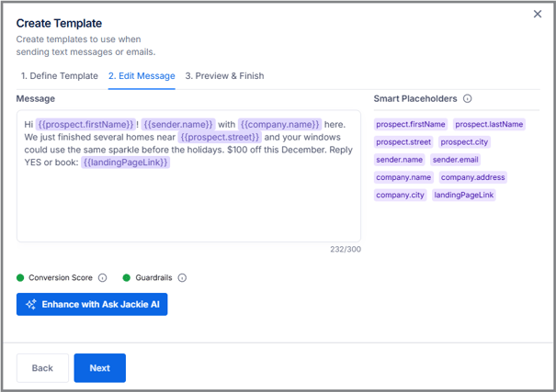Switch to the Define Template tab

pos(59,76)
